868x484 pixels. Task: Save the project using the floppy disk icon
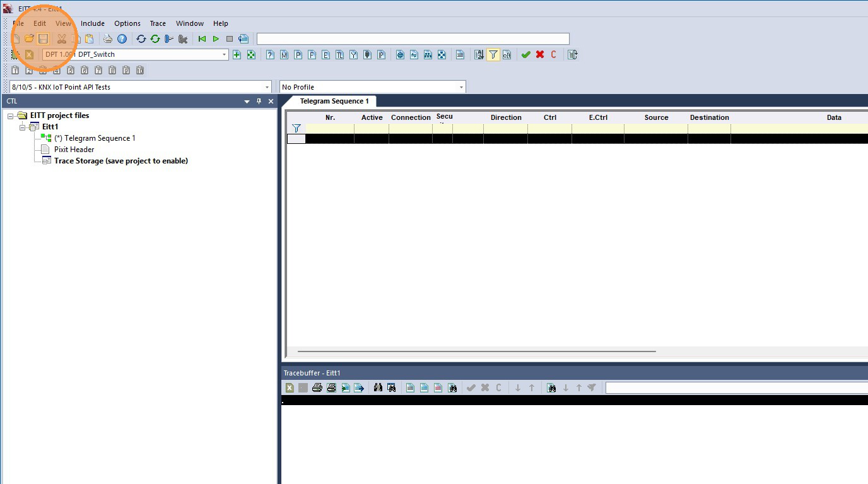point(43,38)
